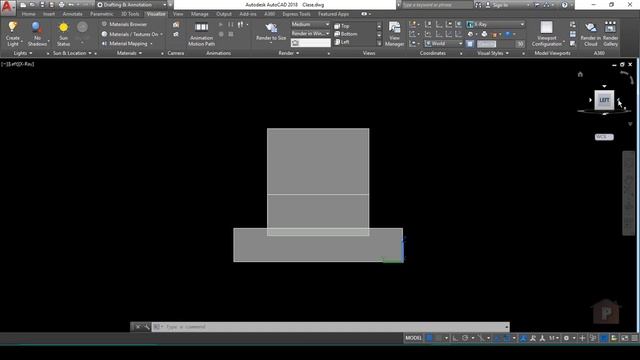The height and width of the screenshot is (360, 640).
Task: Click the Print icon in Quick Access toolbar
Action: (61, 5)
